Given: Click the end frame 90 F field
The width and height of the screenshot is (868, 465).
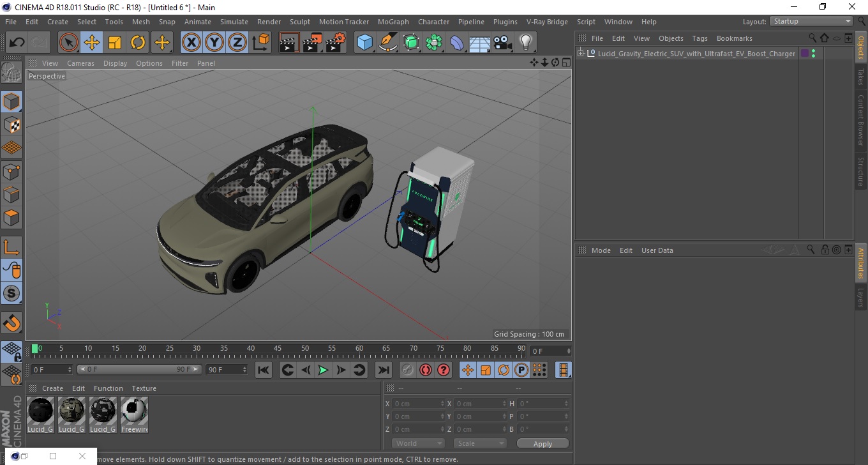Looking at the screenshot, I should point(226,369).
